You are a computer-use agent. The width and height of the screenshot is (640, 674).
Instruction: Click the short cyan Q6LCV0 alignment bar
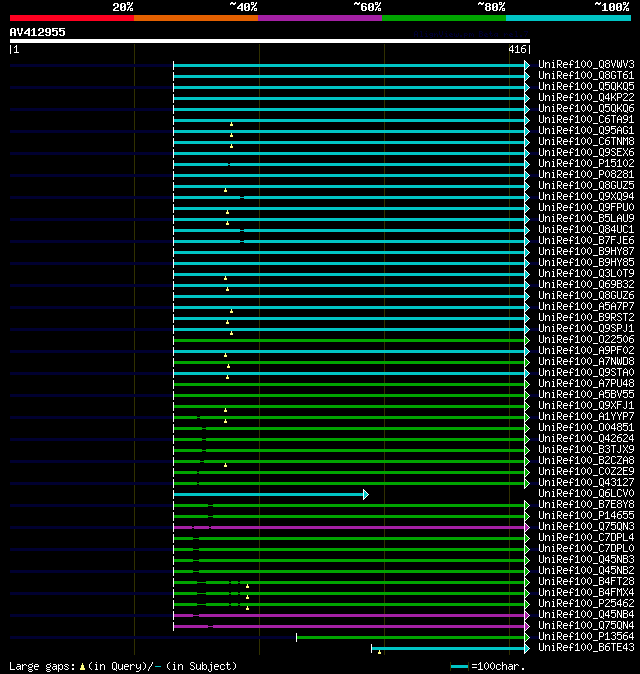[x=269, y=494]
